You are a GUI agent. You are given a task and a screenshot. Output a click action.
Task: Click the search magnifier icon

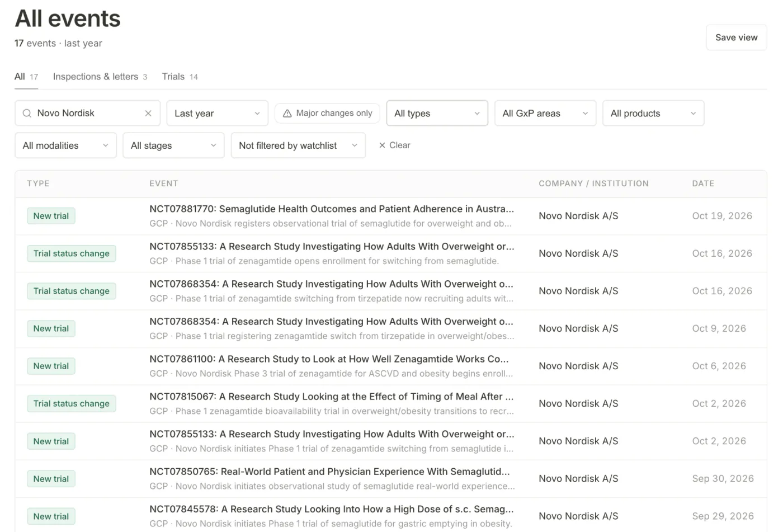click(27, 114)
